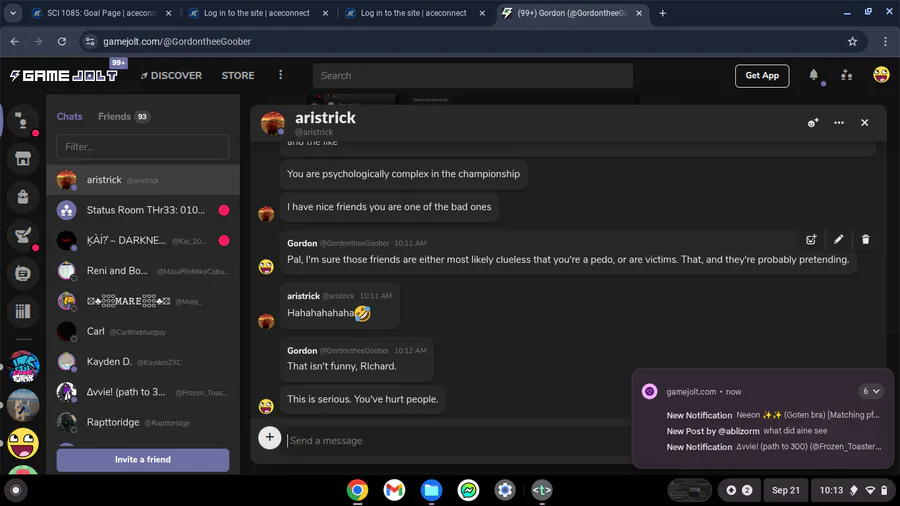Open Chrome three-dot browser menu

(885, 41)
